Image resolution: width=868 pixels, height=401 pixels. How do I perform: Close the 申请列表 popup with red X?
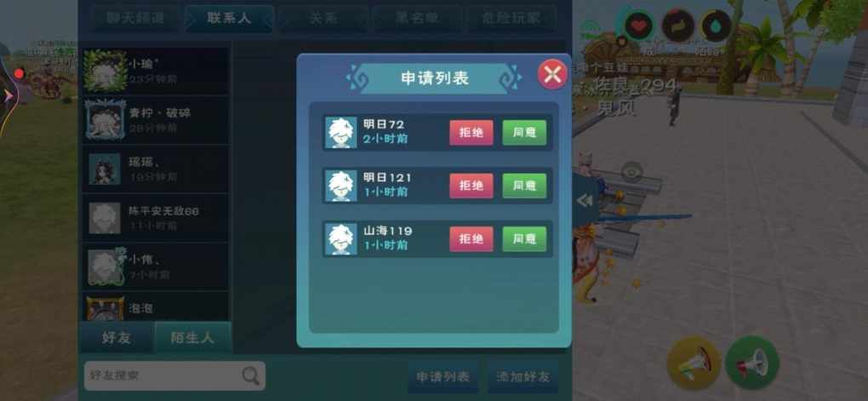tap(552, 75)
